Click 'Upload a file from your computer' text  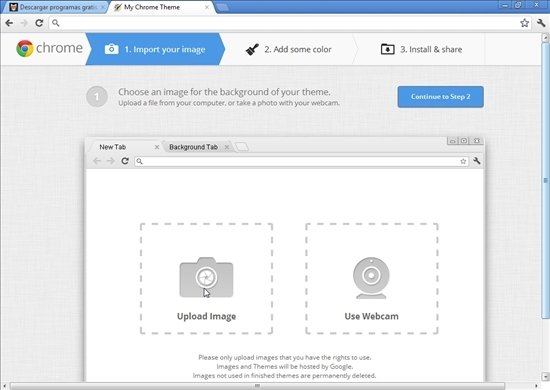point(229,103)
